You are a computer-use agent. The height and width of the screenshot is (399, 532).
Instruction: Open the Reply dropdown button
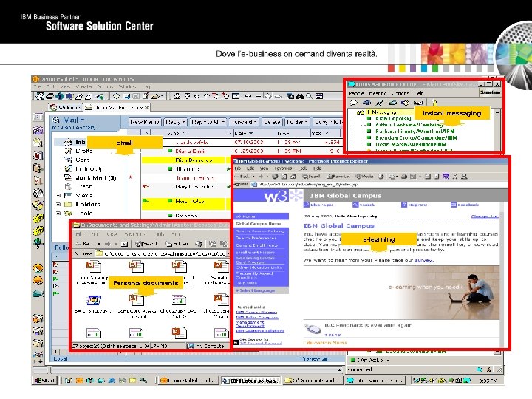coord(175,122)
